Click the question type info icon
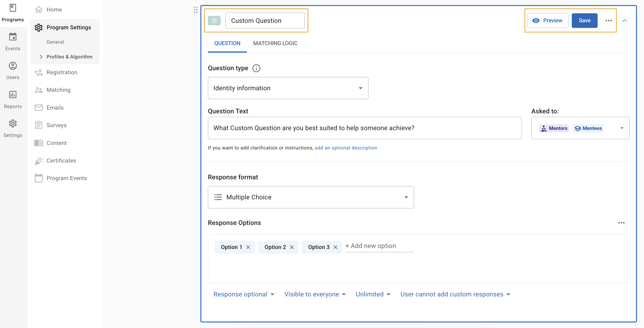Image resolution: width=644 pixels, height=328 pixels. pos(256,68)
